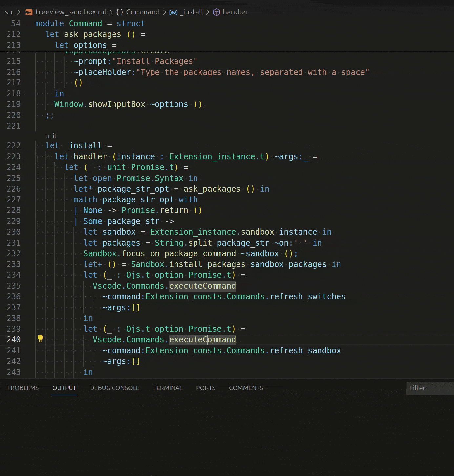
Task: Select the OUTPUT panel tab
Action: tap(64, 388)
